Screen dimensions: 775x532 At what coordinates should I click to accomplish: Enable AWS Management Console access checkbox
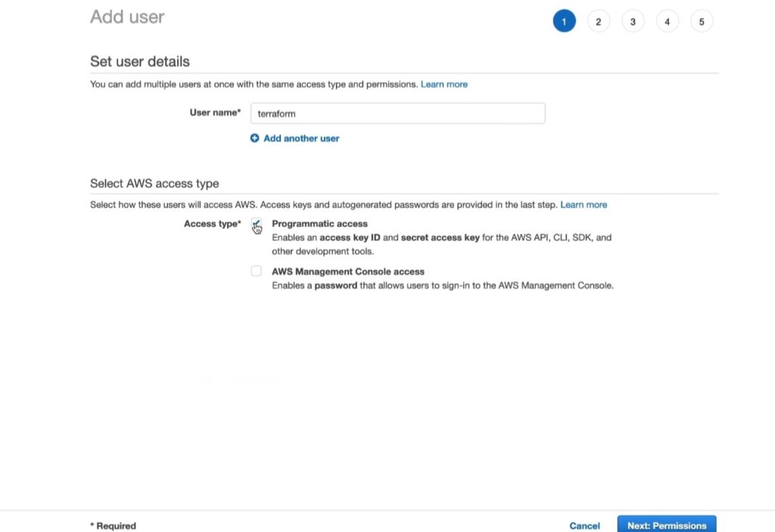(x=256, y=271)
